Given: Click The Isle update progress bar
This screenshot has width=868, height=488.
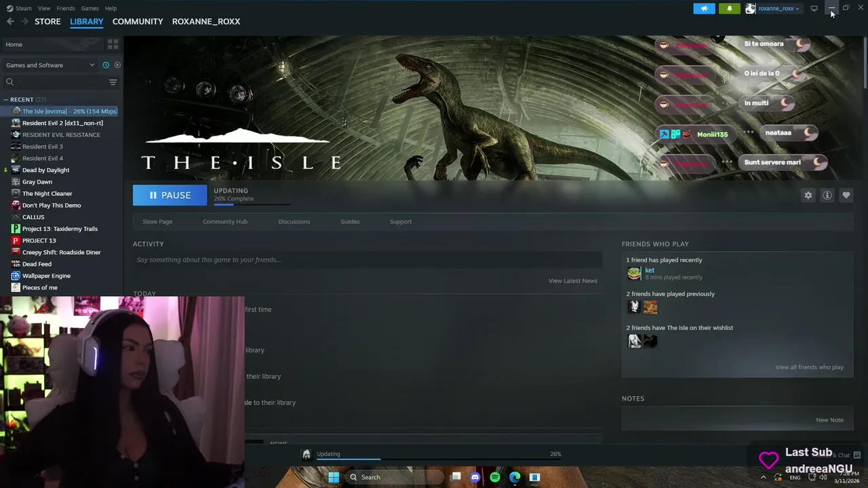Looking at the screenshot, I should 252,204.
